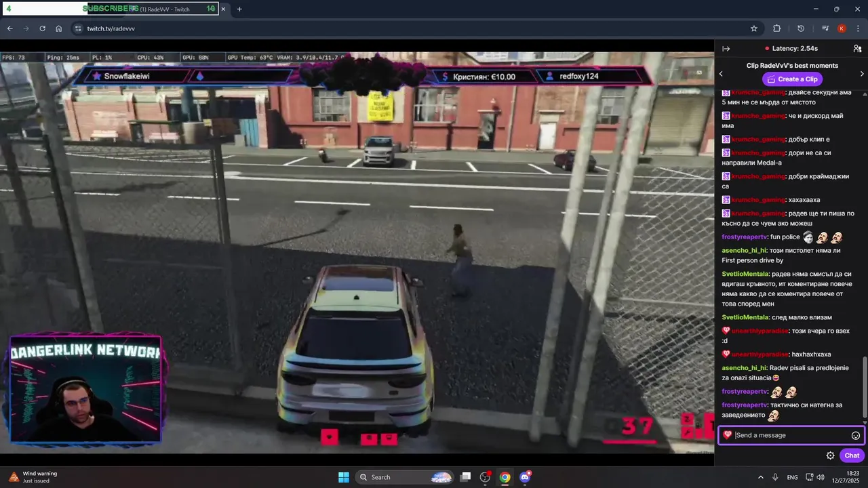This screenshot has height=488, width=868.
Task: Show hidden system tray icons
Action: (x=760, y=477)
